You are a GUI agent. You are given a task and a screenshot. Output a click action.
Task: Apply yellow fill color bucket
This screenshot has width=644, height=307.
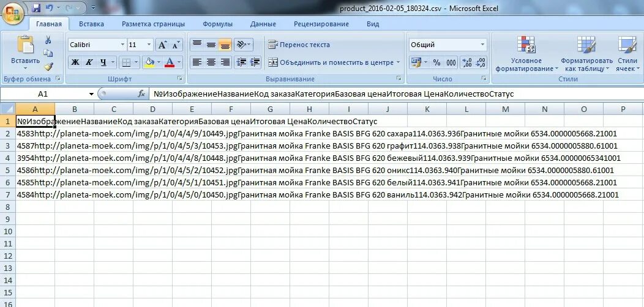tap(149, 62)
